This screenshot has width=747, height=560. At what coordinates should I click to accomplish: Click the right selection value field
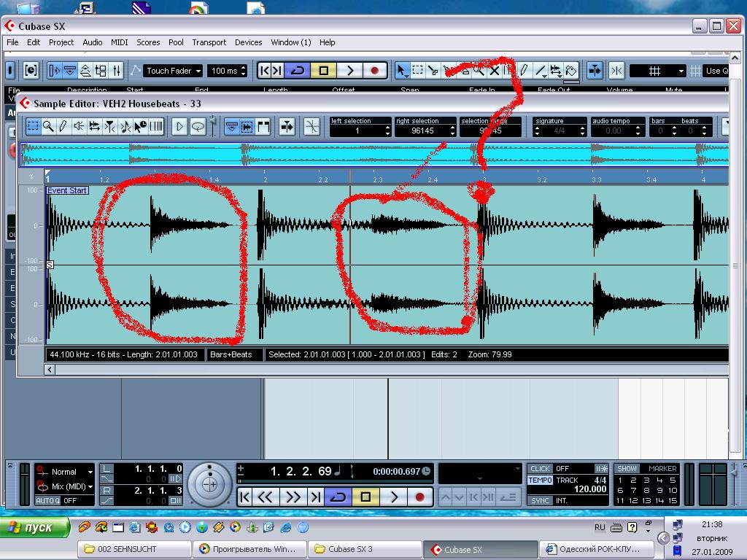pyautogui.click(x=422, y=131)
